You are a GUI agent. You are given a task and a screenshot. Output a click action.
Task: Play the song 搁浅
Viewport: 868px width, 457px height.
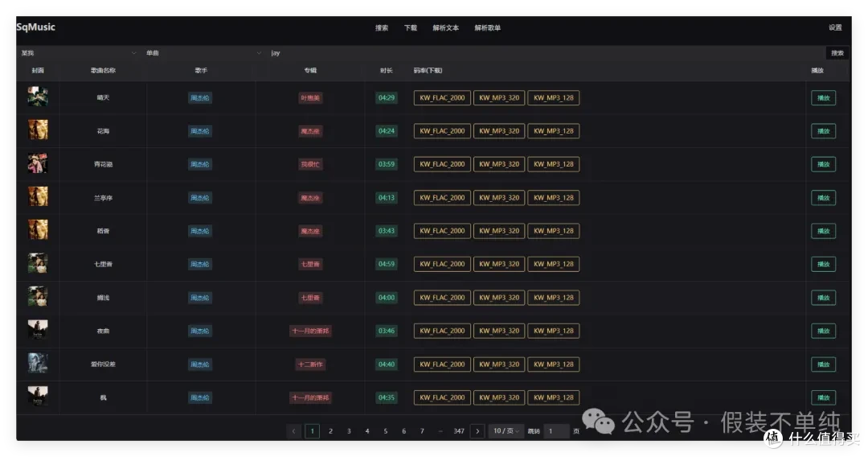(823, 298)
